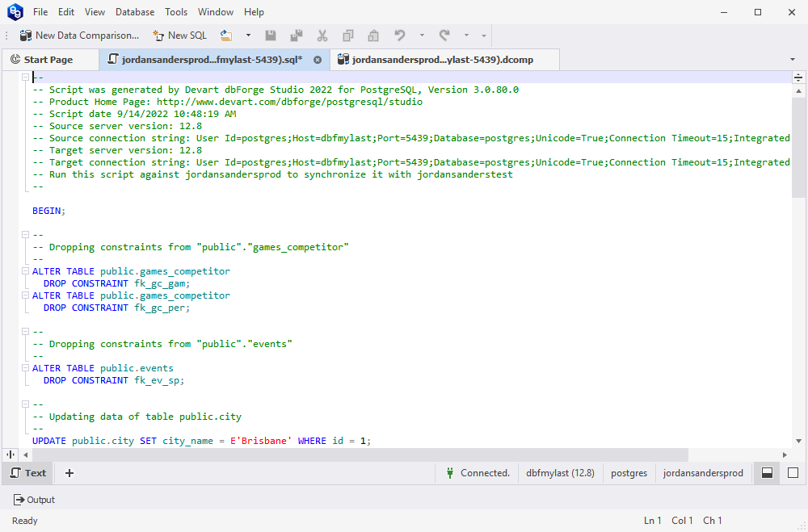Image resolution: width=808 pixels, height=532 pixels.
Task: Click the Save icon in toolbar
Action: tap(271, 36)
